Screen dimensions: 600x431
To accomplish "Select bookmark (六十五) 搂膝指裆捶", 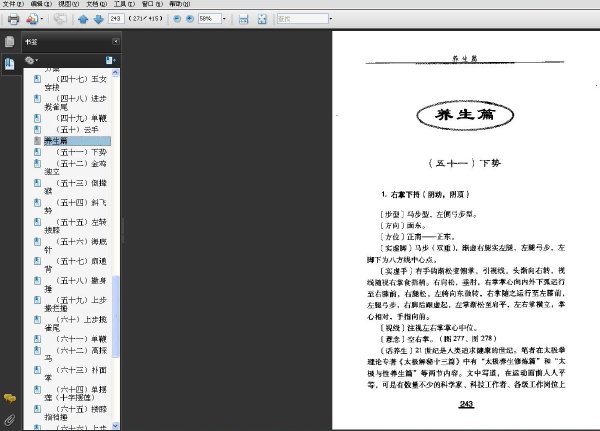I will click(75, 413).
